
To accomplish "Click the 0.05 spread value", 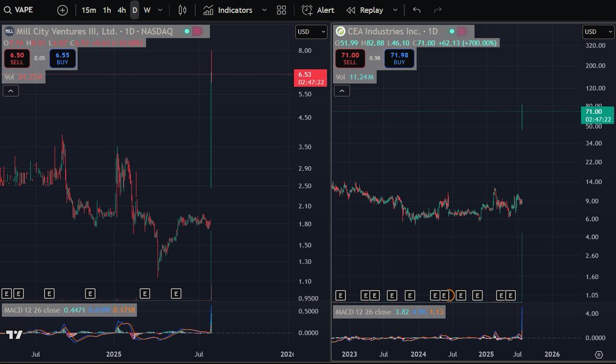I will point(40,58).
